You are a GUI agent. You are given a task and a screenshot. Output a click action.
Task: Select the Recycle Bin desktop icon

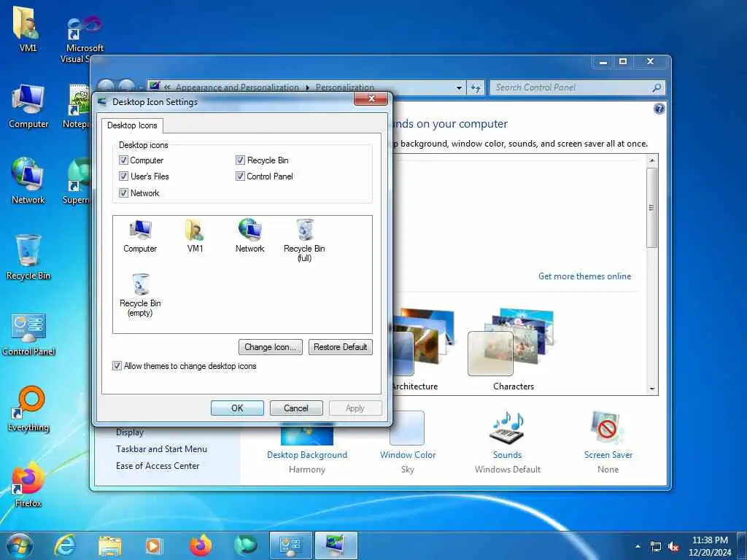click(x=28, y=257)
